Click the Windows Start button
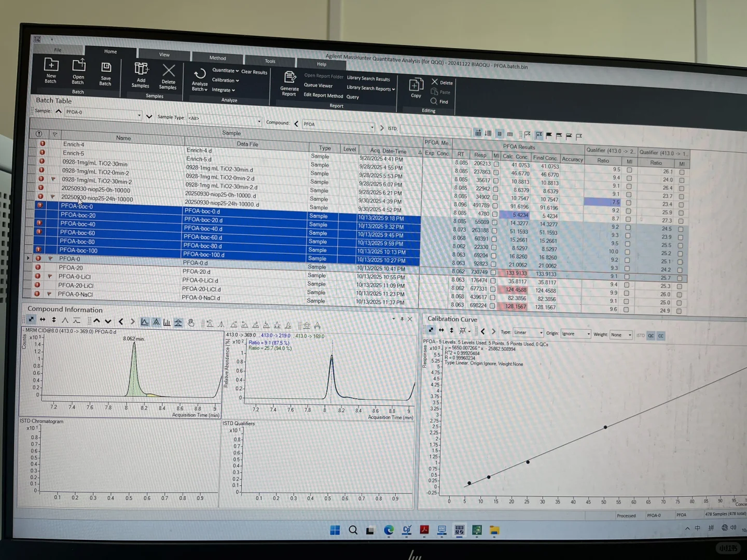Screen dimensions: 747x560 tap(335, 529)
